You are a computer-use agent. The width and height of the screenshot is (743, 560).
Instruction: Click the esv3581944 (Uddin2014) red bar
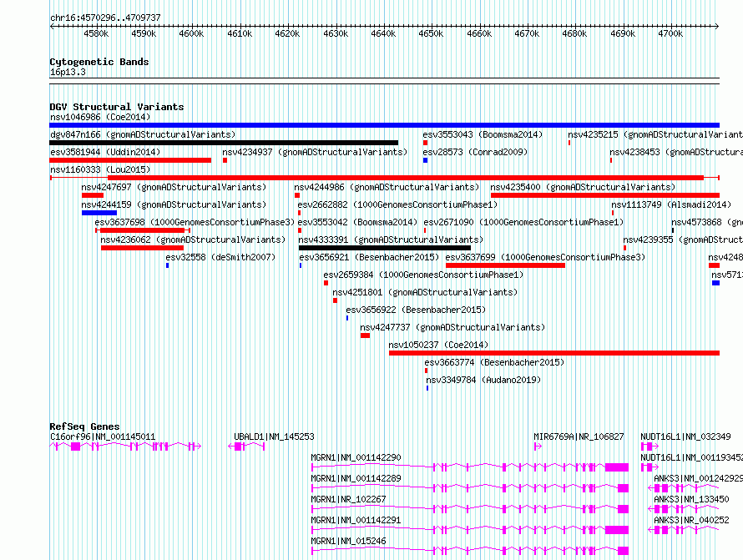pos(130,160)
